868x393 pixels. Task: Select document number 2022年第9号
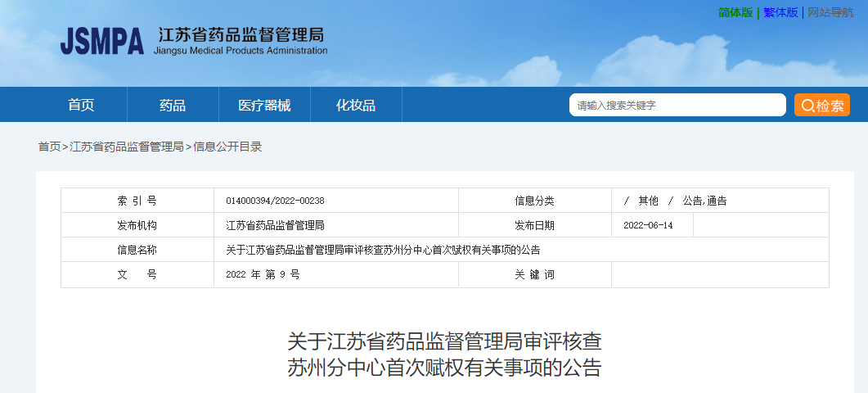[x=263, y=274]
